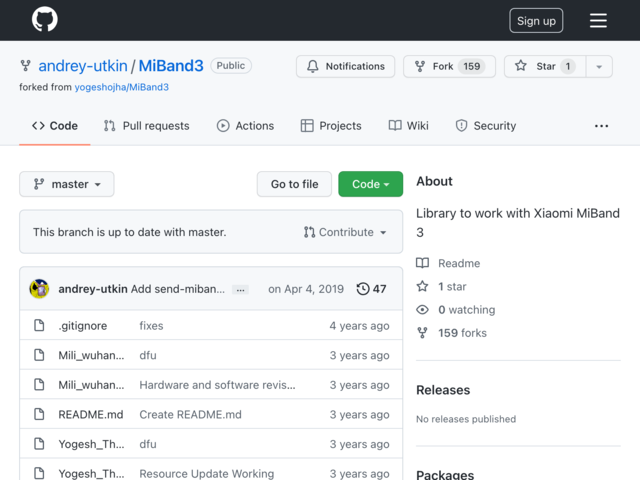The width and height of the screenshot is (640, 480).
Task: Click the Public visibility badge
Action: tap(231, 66)
